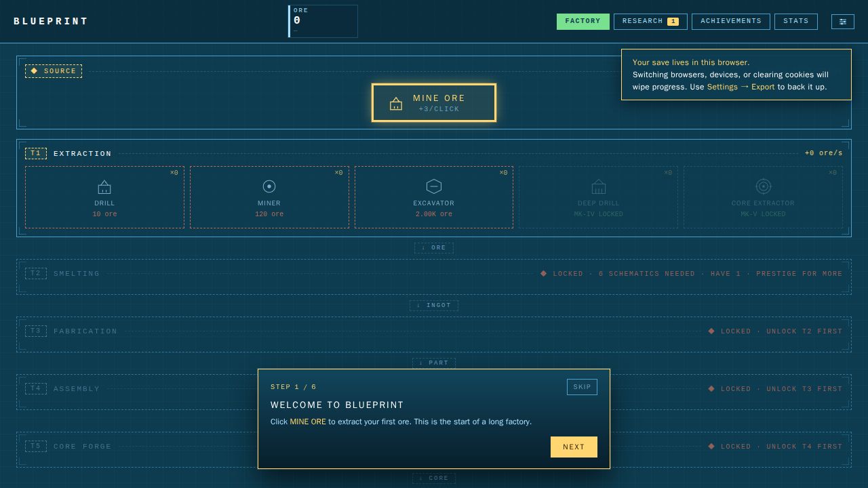Click 'Your save lives in this browser.' notice
This screenshot has width=868, height=488.
click(x=691, y=62)
